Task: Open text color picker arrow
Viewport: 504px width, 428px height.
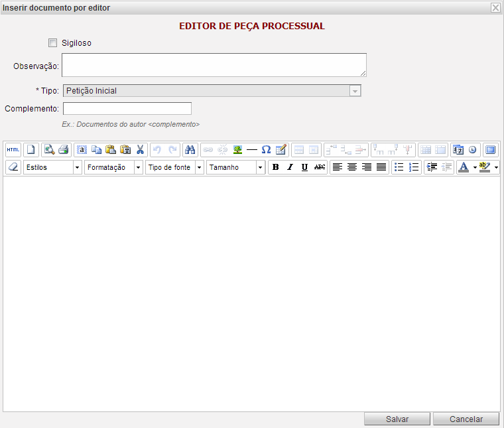Action: [475, 167]
